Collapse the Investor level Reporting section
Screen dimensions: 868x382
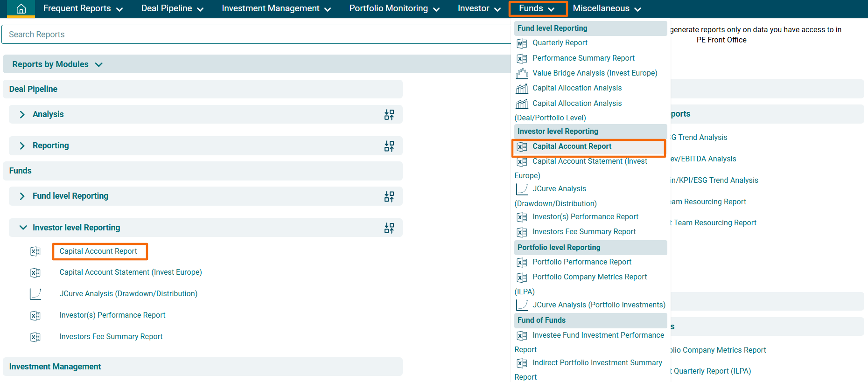[23, 228]
